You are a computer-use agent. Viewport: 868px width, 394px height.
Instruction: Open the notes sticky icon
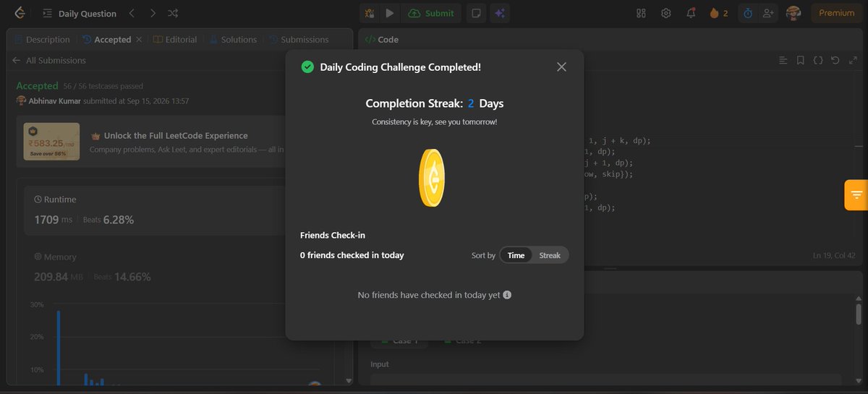click(476, 13)
